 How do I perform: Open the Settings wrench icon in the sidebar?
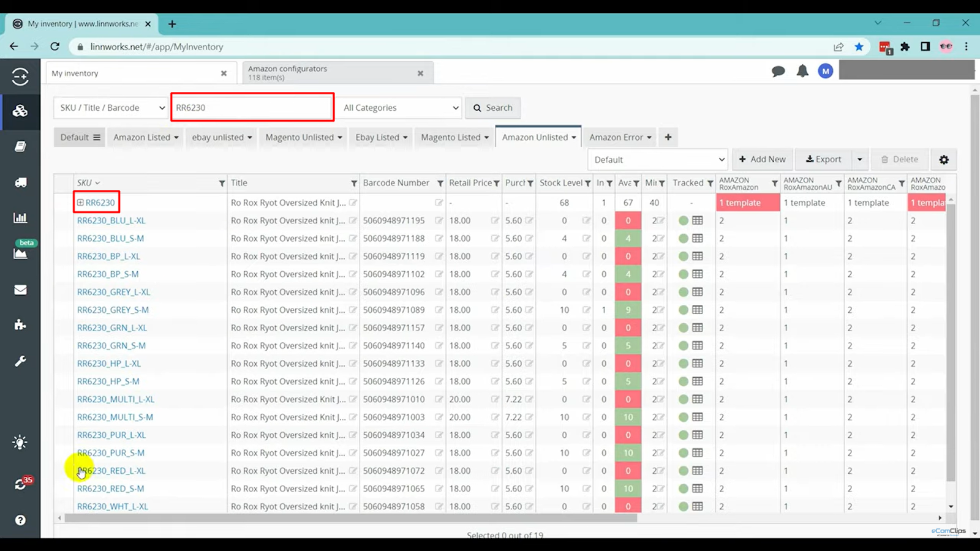pyautogui.click(x=20, y=361)
